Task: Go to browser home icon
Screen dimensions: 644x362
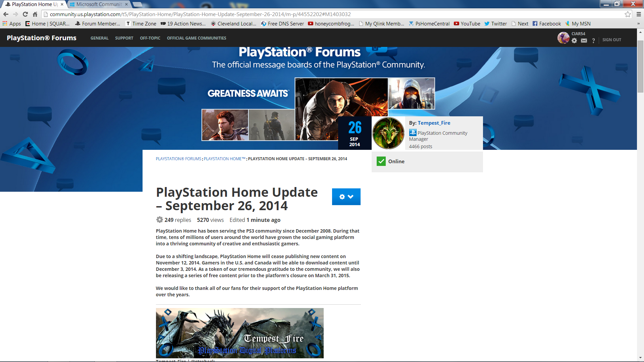Action: click(x=35, y=14)
